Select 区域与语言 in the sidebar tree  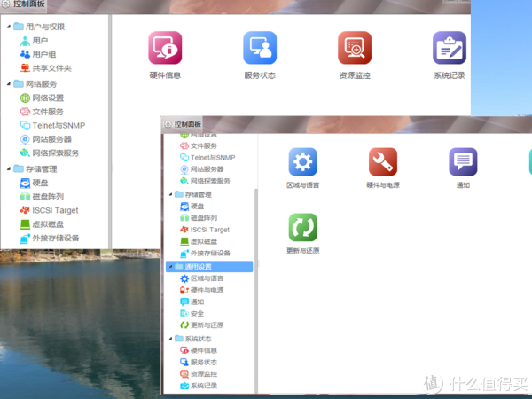click(207, 278)
